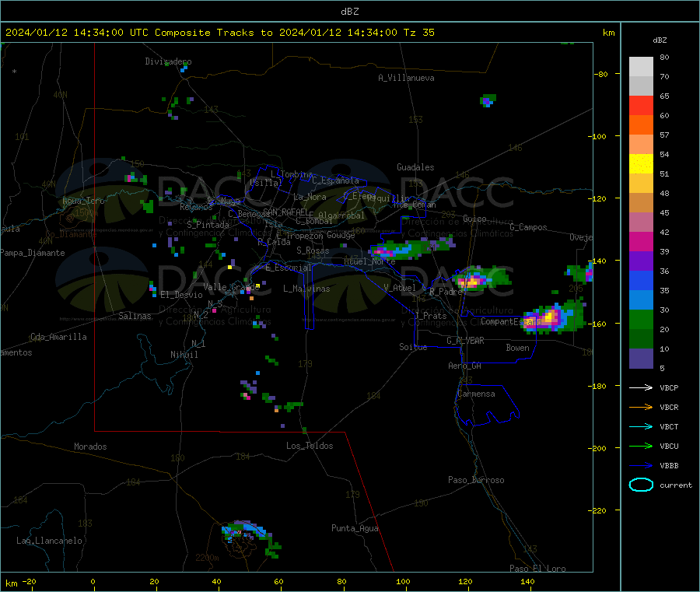Viewport: 700px width, 592px height.
Task: Click the yellow-core storm cell near R_Padre
Action: [481, 278]
